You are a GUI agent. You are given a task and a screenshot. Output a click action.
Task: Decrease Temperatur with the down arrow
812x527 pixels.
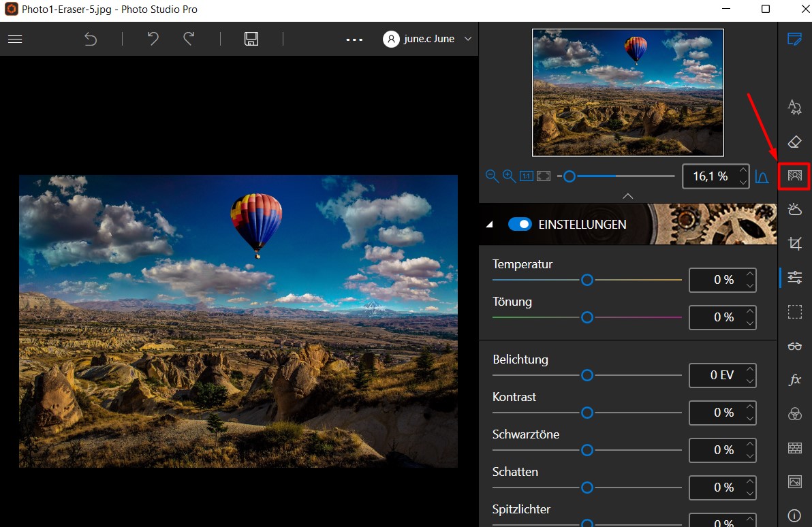coord(750,286)
